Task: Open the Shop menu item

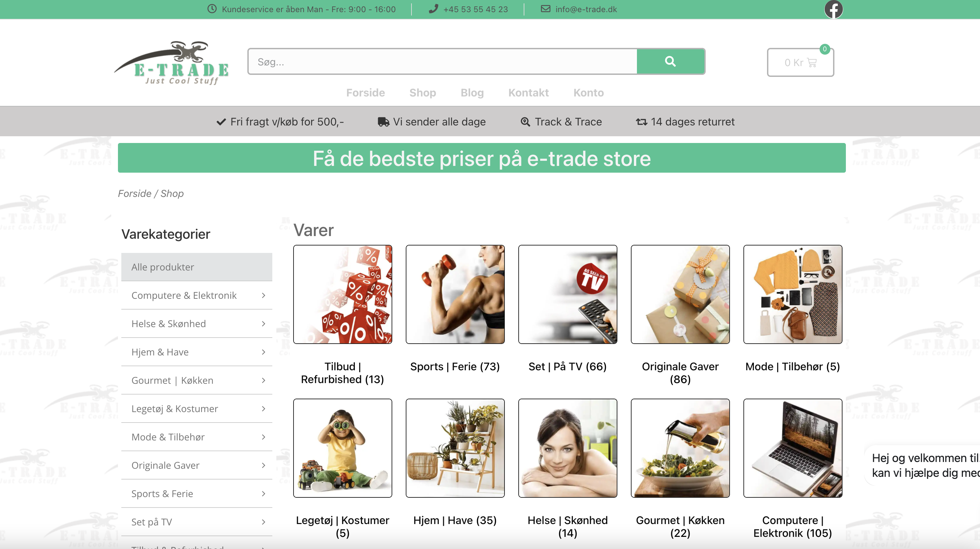Action: 423,93
